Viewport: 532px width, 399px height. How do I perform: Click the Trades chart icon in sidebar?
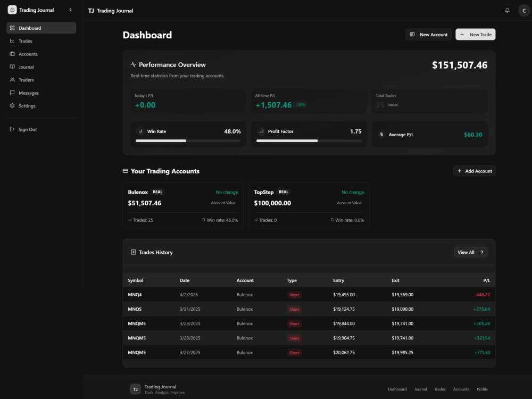point(12,41)
